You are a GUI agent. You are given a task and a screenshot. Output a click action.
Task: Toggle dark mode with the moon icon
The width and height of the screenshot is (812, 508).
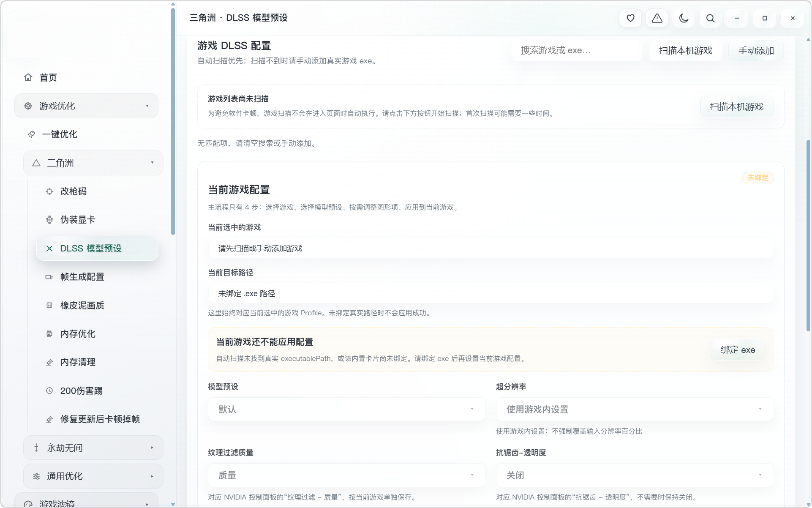tap(684, 18)
